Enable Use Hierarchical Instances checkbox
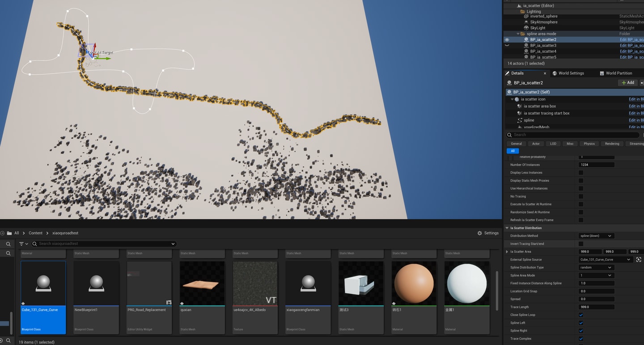The width and height of the screenshot is (644, 345). tap(581, 188)
